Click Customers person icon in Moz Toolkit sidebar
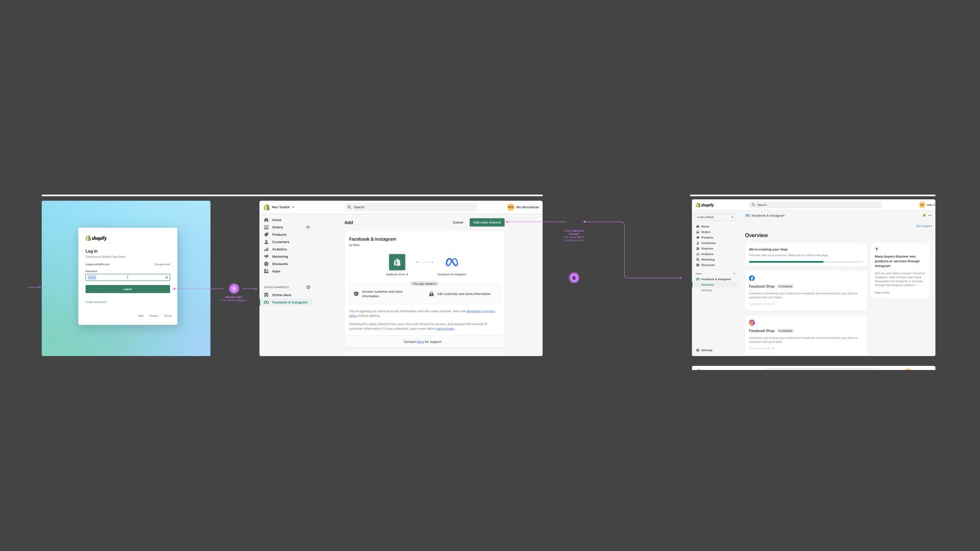980x551 pixels. tap(266, 242)
